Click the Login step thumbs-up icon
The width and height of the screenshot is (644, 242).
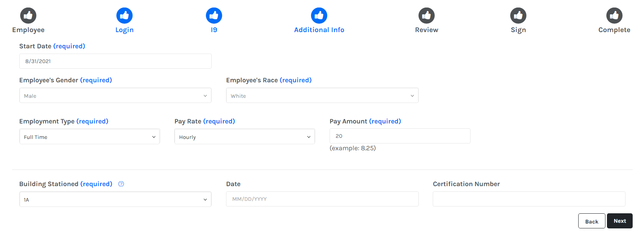point(124,15)
